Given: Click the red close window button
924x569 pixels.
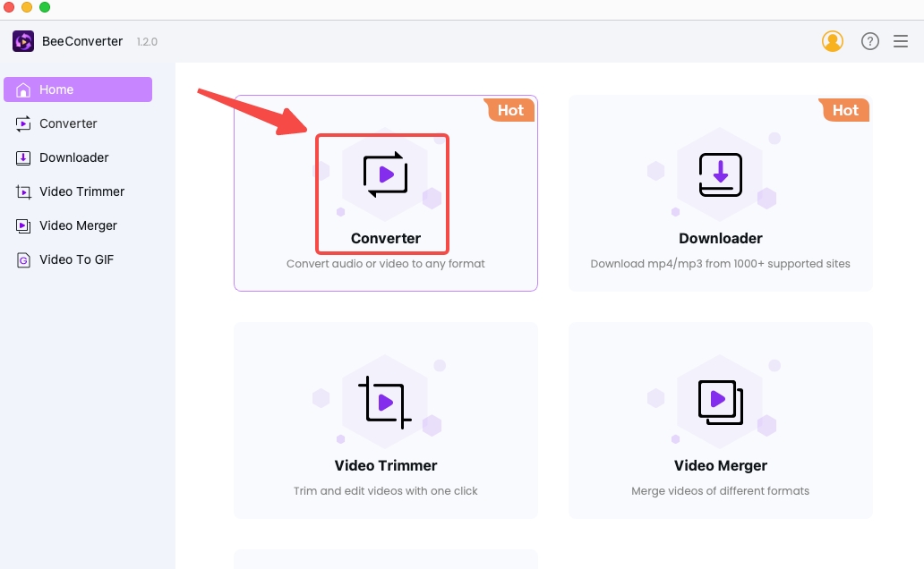Looking at the screenshot, I should click(9, 7).
